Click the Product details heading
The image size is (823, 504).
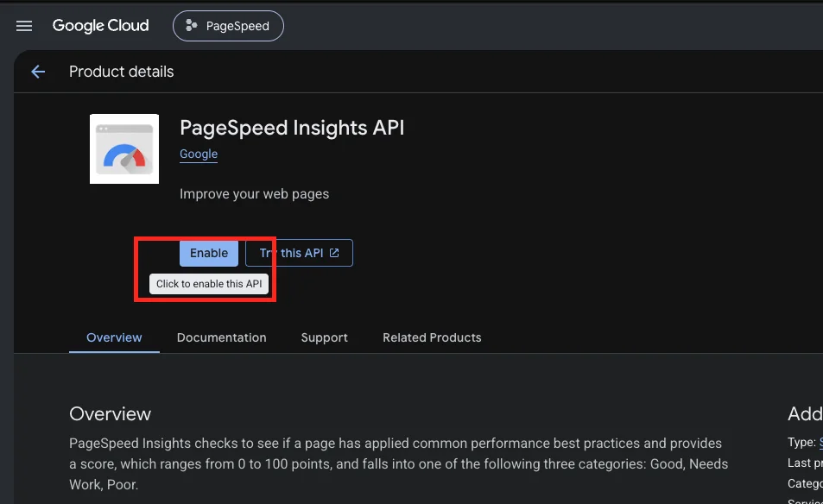tap(121, 72)
